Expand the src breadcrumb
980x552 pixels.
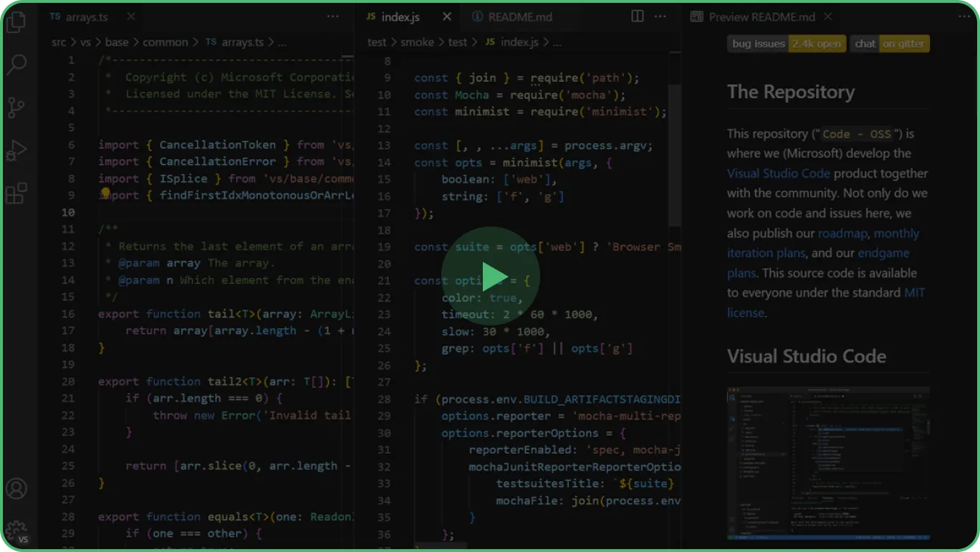point(59,42)
